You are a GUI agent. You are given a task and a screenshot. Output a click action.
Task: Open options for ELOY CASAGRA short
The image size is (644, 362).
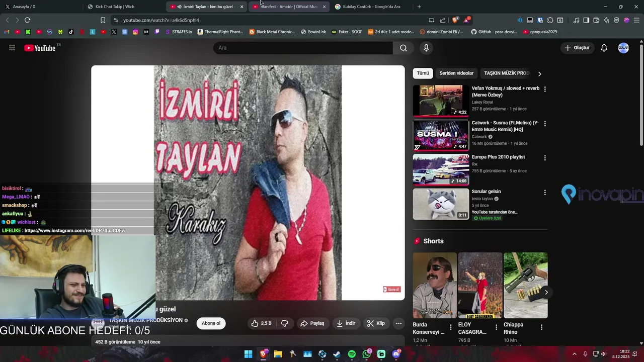(496, 327)
